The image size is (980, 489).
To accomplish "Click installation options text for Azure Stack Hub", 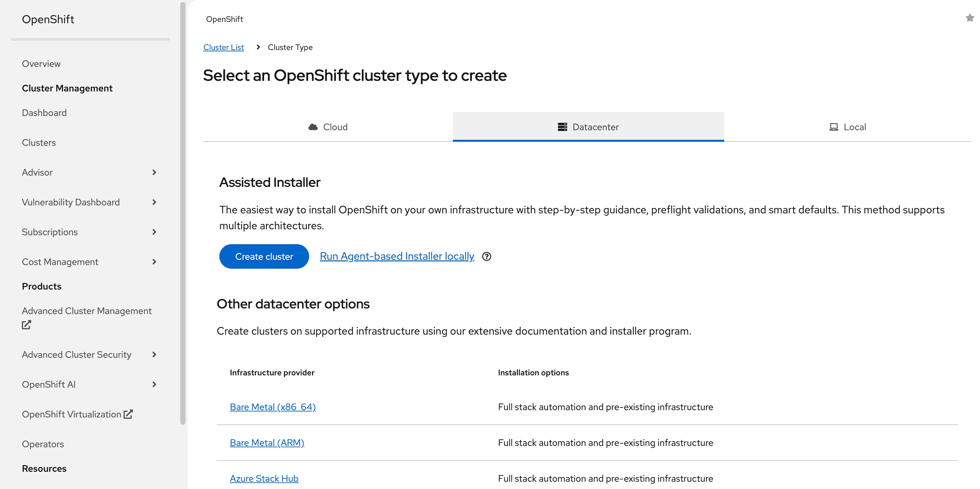I will (605, 478).
